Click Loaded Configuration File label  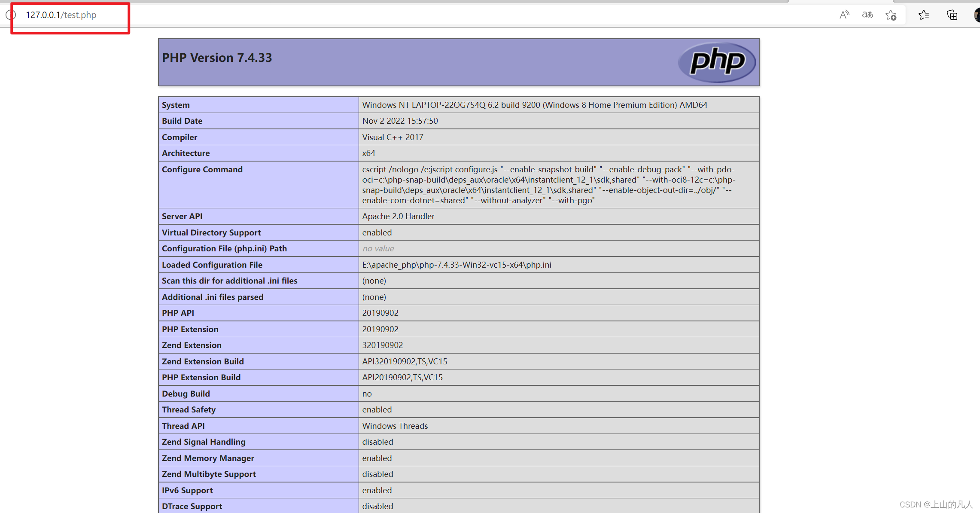point(212,265)
